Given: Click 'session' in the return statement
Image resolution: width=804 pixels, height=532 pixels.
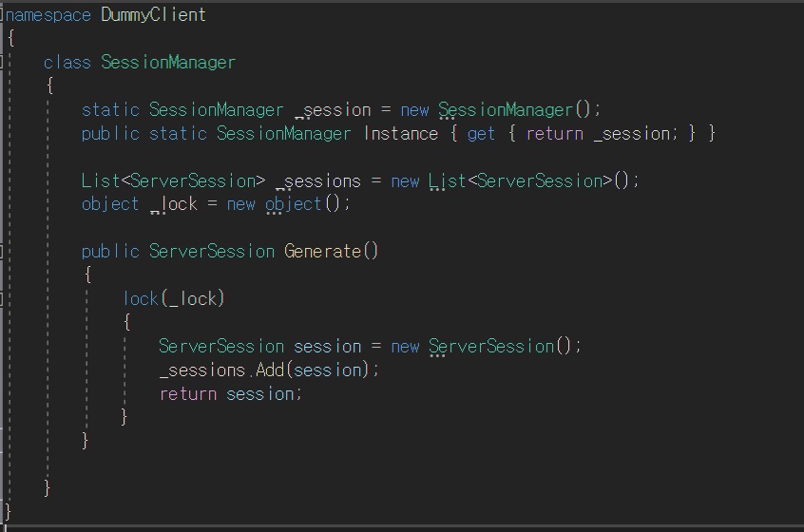Looking at the screenshot, I should click(x=260, y=394).
